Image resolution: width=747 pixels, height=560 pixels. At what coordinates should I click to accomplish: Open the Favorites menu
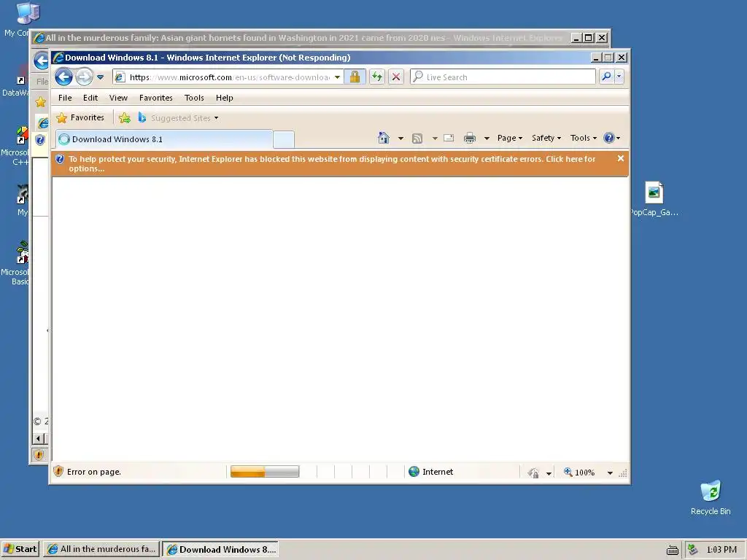click(x=156, y=98)
